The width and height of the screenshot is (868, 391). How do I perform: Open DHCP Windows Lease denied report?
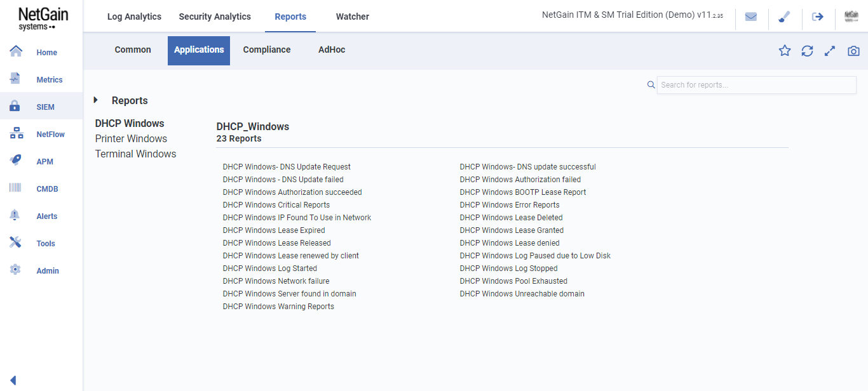click(x=510, y=242)
